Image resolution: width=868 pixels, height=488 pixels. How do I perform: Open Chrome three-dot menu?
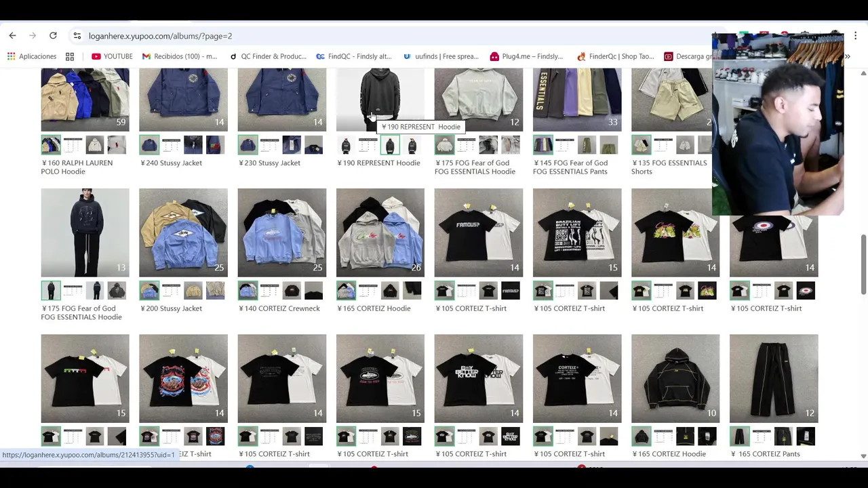(x=856, y=36)
